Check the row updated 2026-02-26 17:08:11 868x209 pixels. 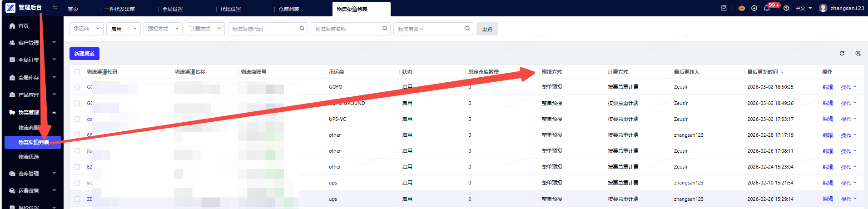(x=77, y=151)
